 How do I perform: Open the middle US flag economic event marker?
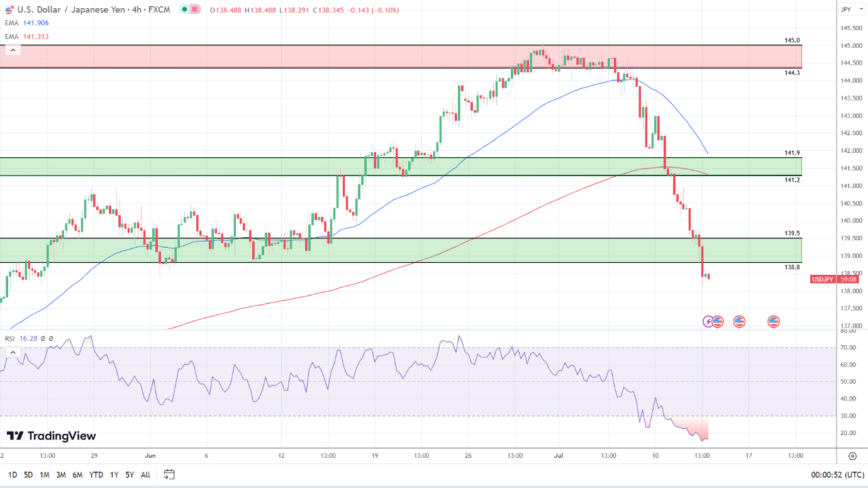coord(739,321)
